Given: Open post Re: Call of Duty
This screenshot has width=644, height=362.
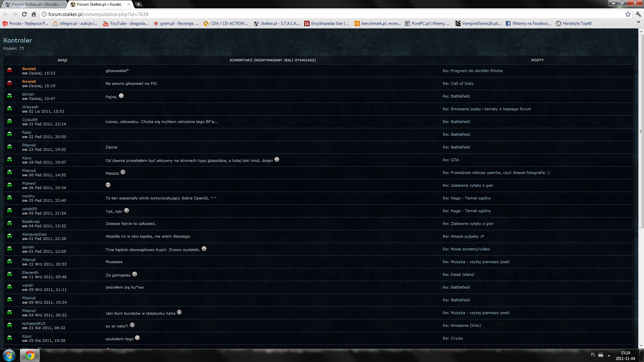Looking at the screenshot, I should tap(458, 83).
